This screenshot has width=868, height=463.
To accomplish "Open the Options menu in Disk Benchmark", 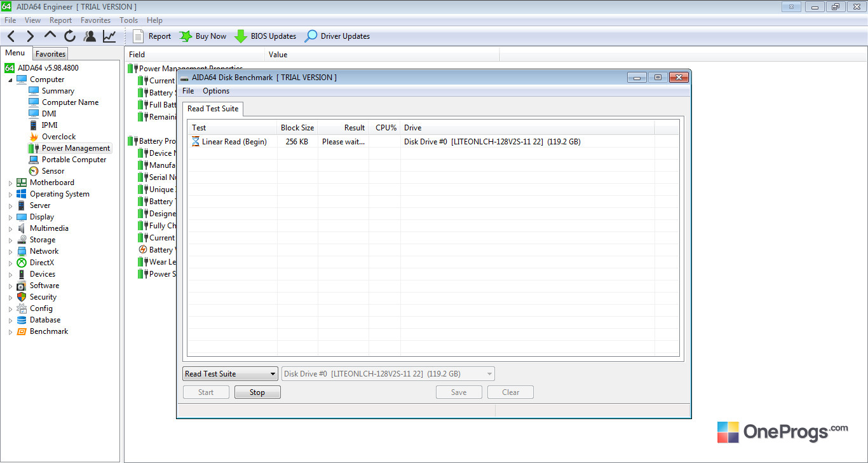I will pyautogui.click(x=216, y=91).
